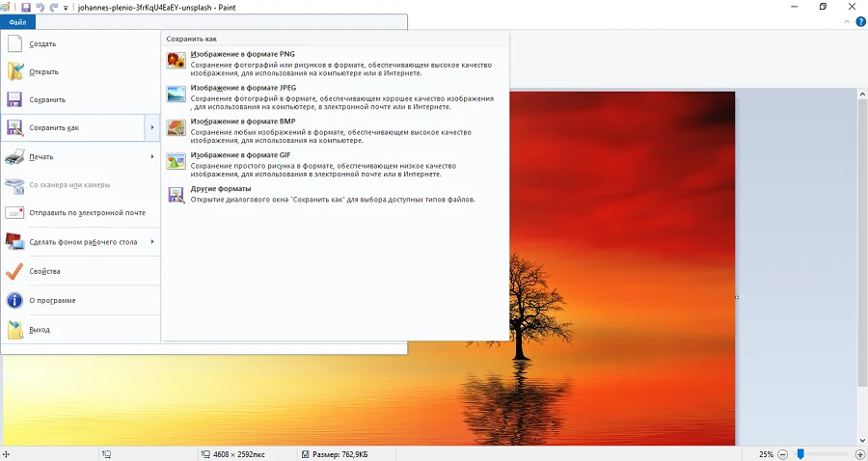Open the blue Файл tab

coord(17,22)
